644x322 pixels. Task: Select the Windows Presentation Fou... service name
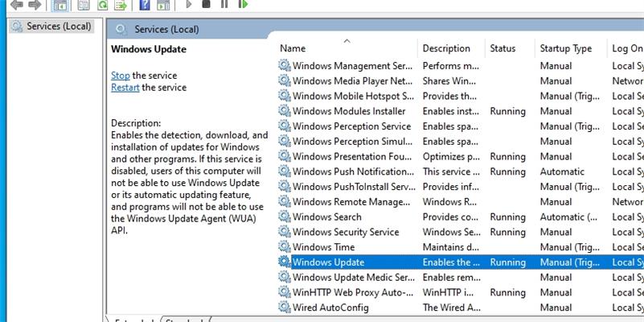tap(353, 157)
